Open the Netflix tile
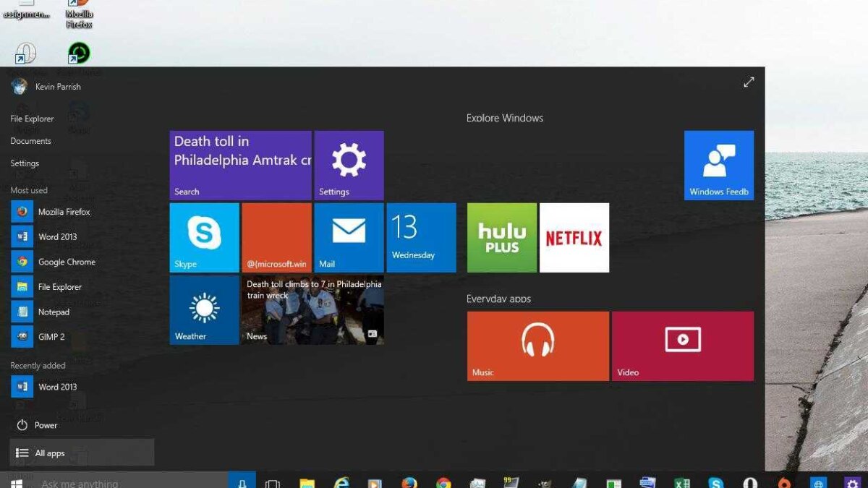Image resolution: width=868 pixels, height=488 pixels. pos(574,237)
